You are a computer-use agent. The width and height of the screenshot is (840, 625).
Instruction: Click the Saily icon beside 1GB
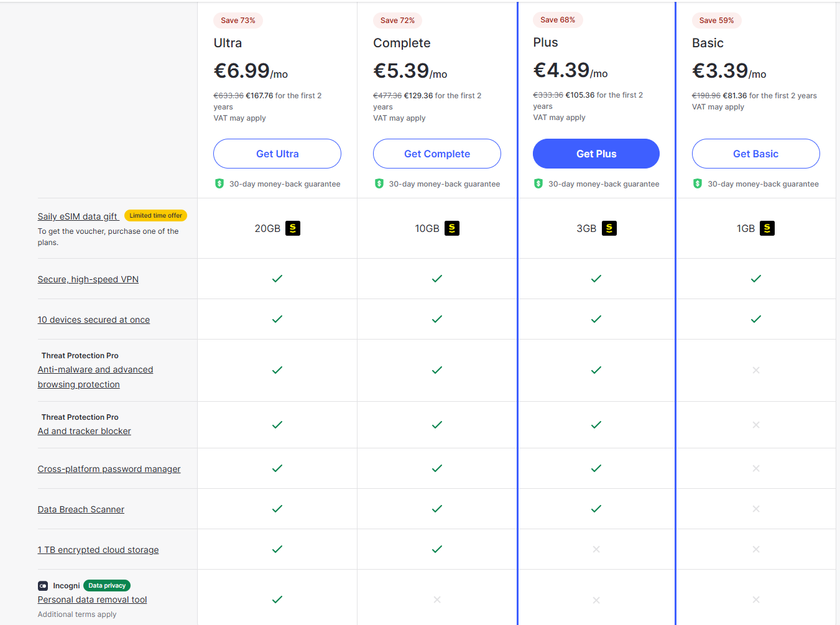coord(767,228)
